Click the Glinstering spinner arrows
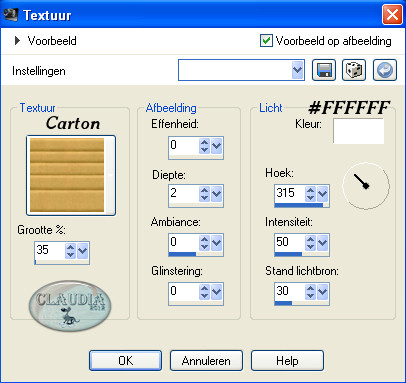This screenshot has width=406, height=383. [x=204, y=292]
